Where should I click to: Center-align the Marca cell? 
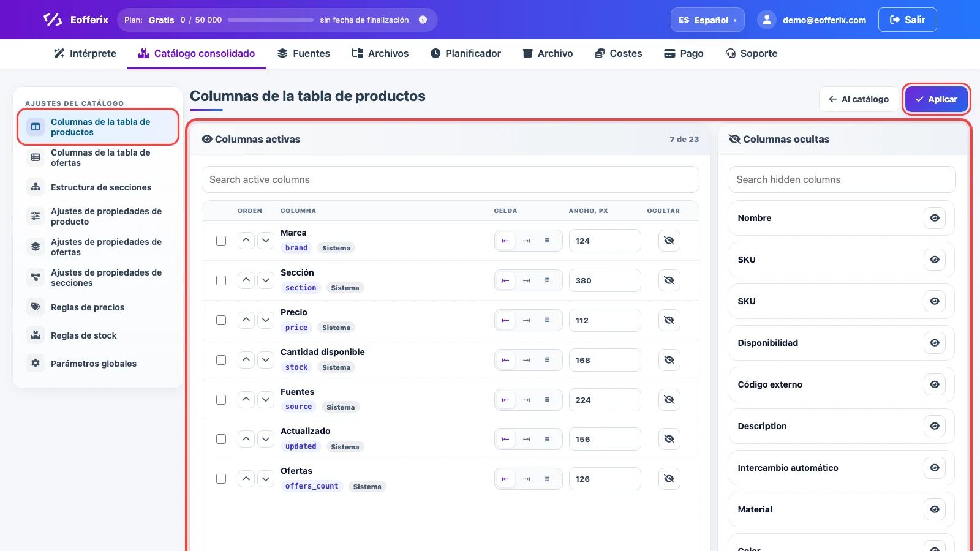(x=547, y=241)
